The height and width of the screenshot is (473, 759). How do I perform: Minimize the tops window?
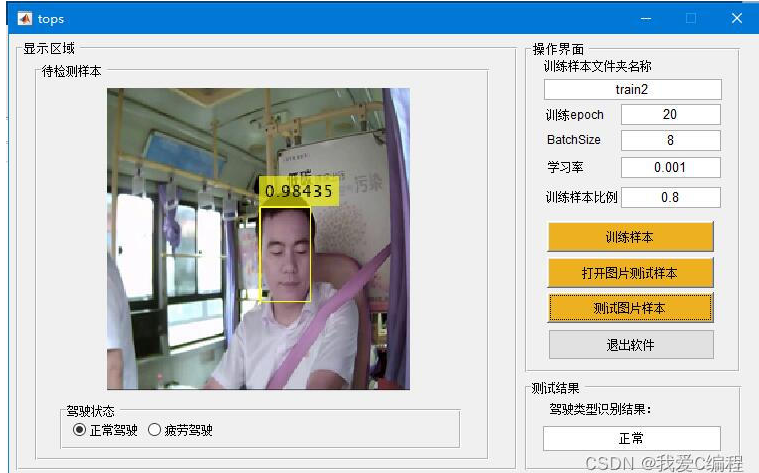(647, 18)
